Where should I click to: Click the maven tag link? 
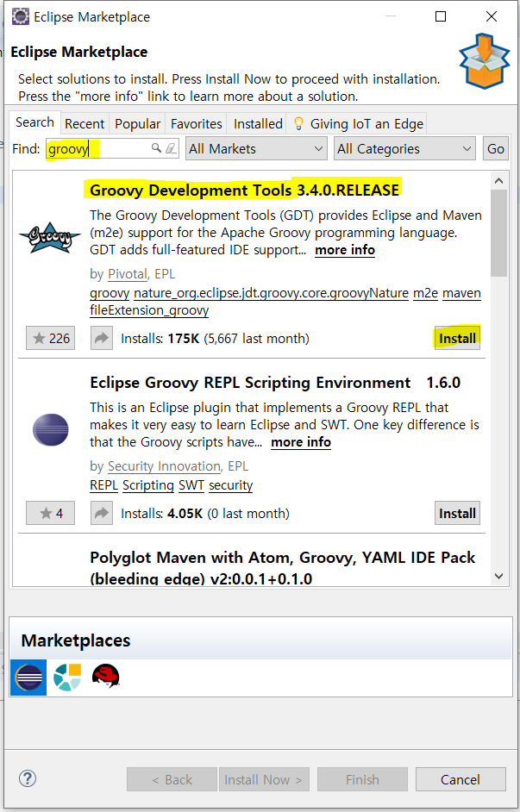pos(461,293)
